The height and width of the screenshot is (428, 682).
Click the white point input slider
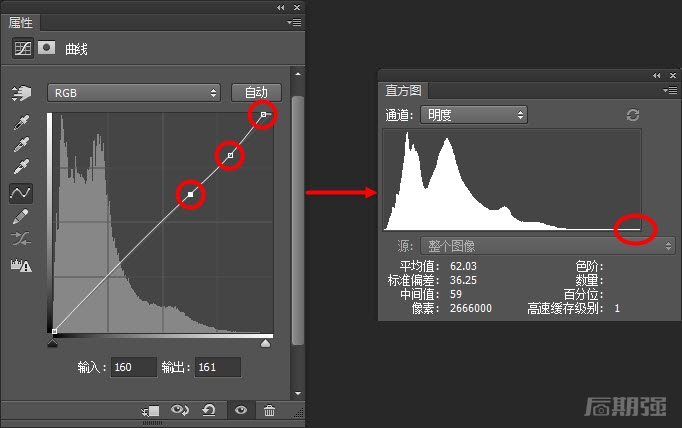point(265,343)
